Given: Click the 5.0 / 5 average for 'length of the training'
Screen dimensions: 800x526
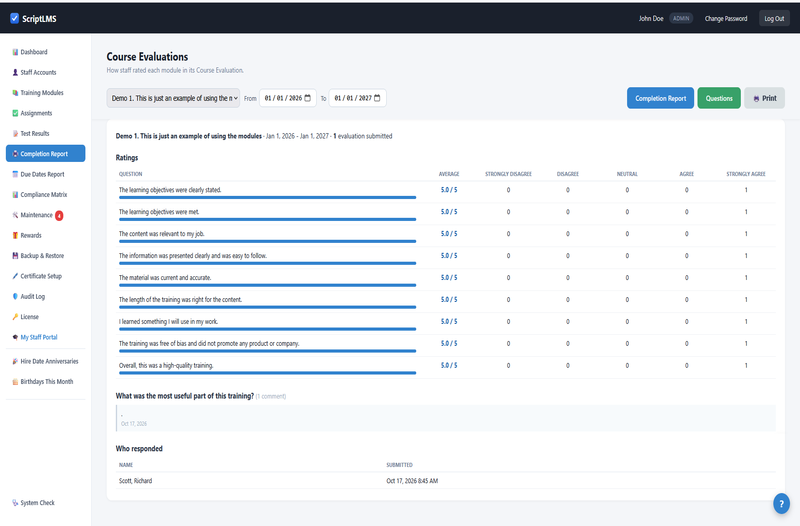Looking at the screenshot, I should click(x=449, y=299).
